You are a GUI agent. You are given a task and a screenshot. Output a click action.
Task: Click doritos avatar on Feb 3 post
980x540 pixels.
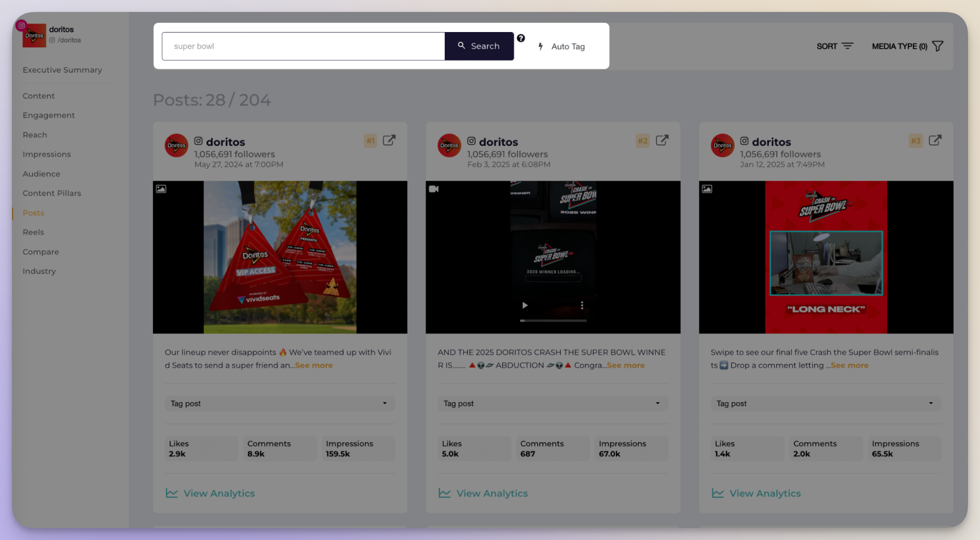click(x=449, y=145)
